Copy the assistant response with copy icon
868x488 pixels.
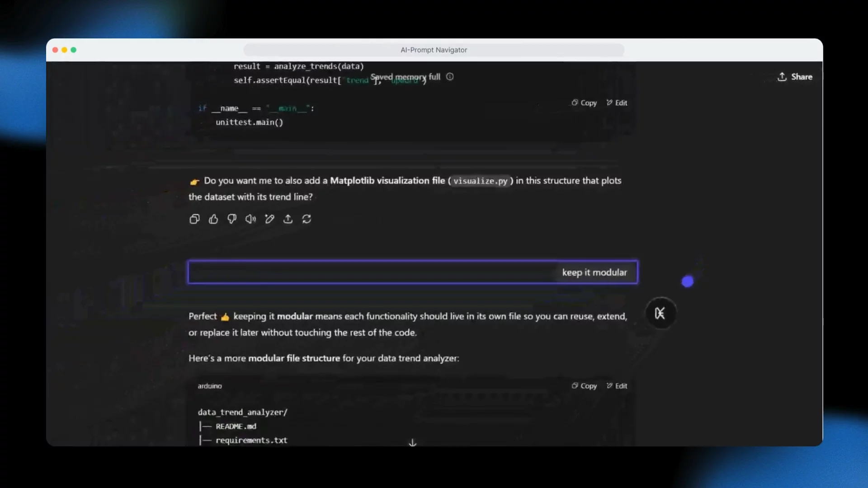tap(194, 219)
